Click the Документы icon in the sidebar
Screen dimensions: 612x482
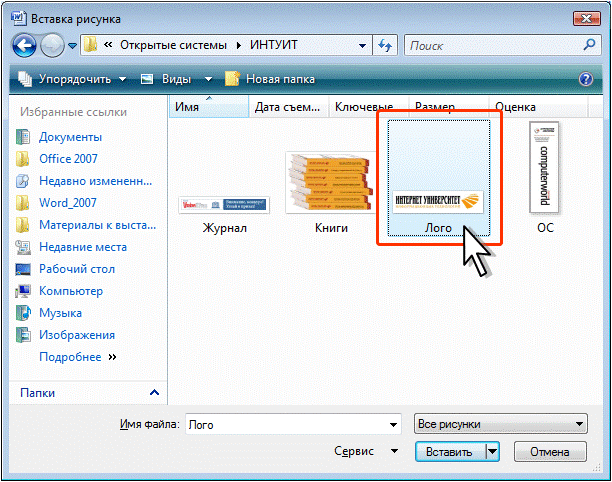pyautogui.click(x=23, y=137)
